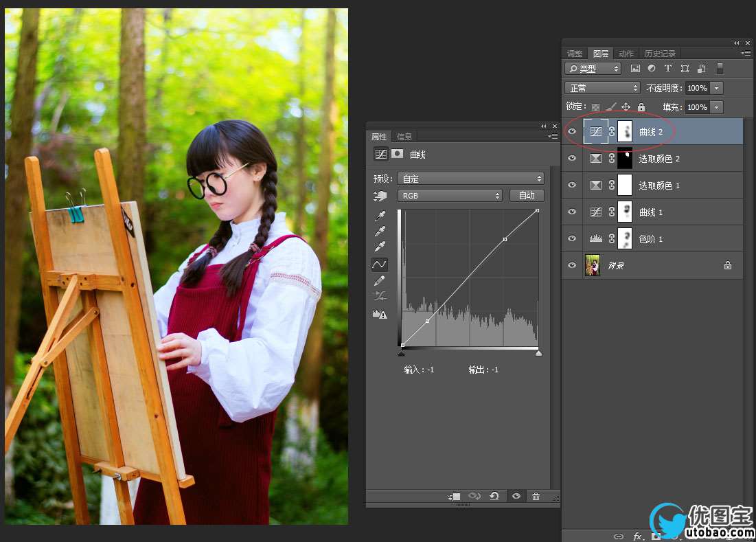Open the 预设 preset dropdown
The image size is (756, 542).
point(472,179)
